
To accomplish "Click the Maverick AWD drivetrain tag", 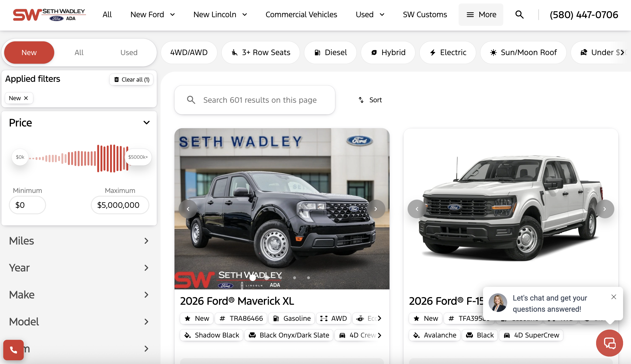I will 334,318.
